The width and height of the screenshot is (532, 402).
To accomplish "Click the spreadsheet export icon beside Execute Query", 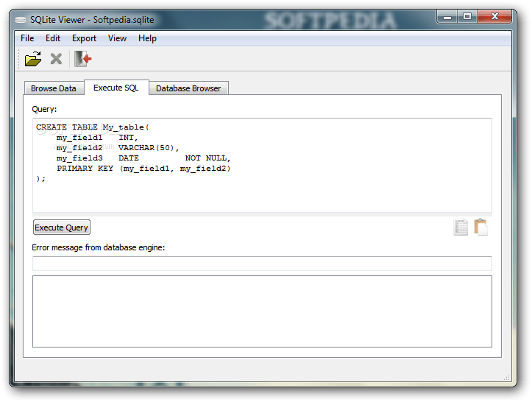I will pos(461,228).
